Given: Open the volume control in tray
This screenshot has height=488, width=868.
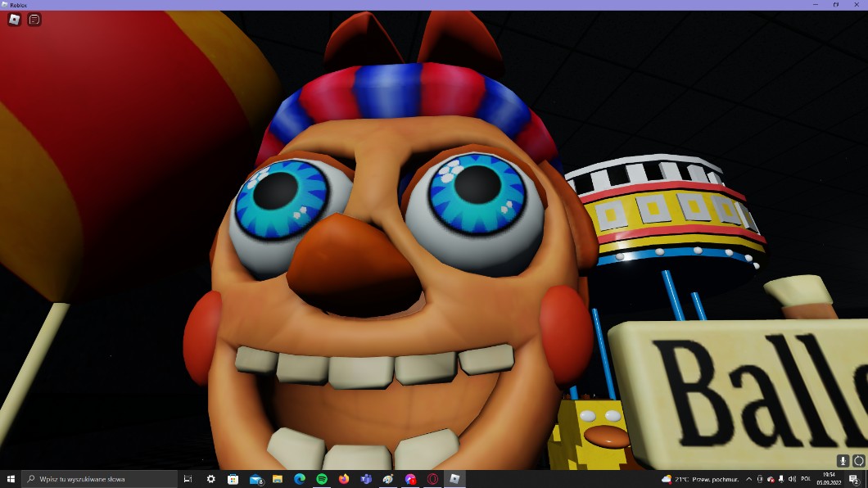Looking at the screenshot, I should click(792, 479).
